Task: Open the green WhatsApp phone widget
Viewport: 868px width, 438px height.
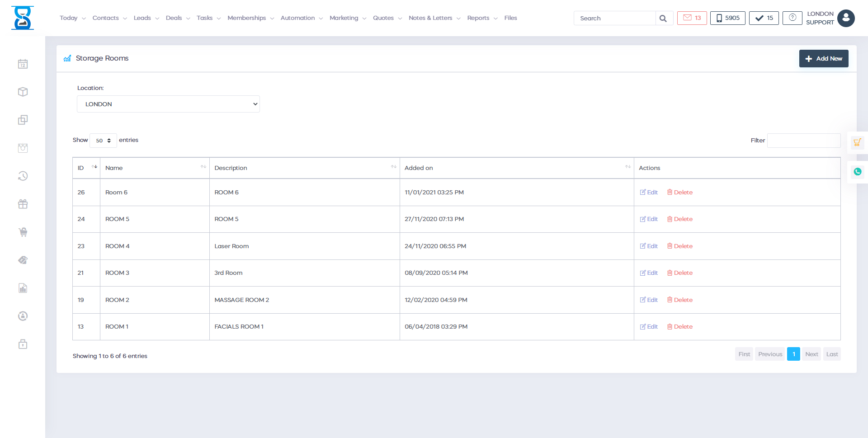Action: (x=857, y=172)
